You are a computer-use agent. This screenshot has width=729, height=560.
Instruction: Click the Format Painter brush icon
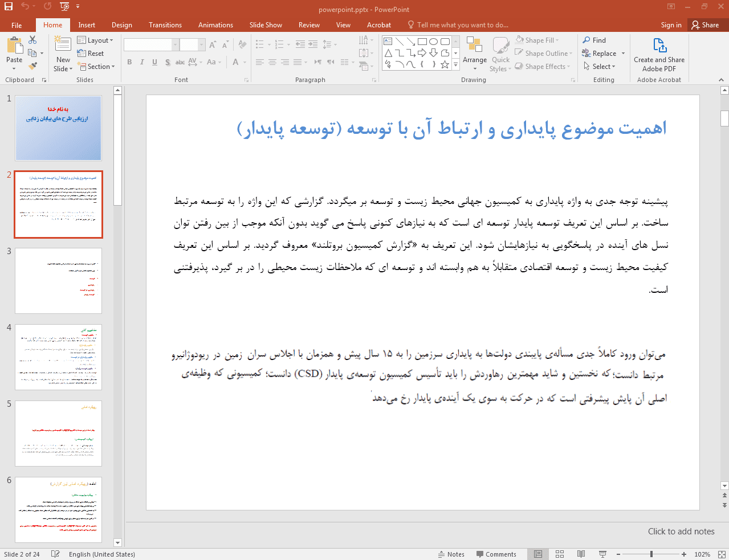pyautogui.click(x=32, y=66)
